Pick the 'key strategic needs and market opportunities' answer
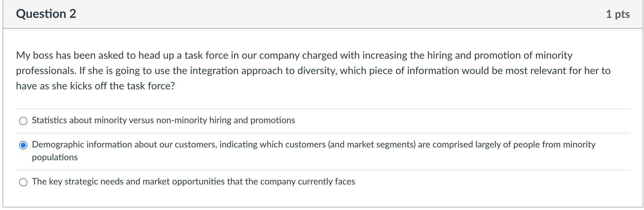This screenshot has width=644, height=210. (23, 182)
